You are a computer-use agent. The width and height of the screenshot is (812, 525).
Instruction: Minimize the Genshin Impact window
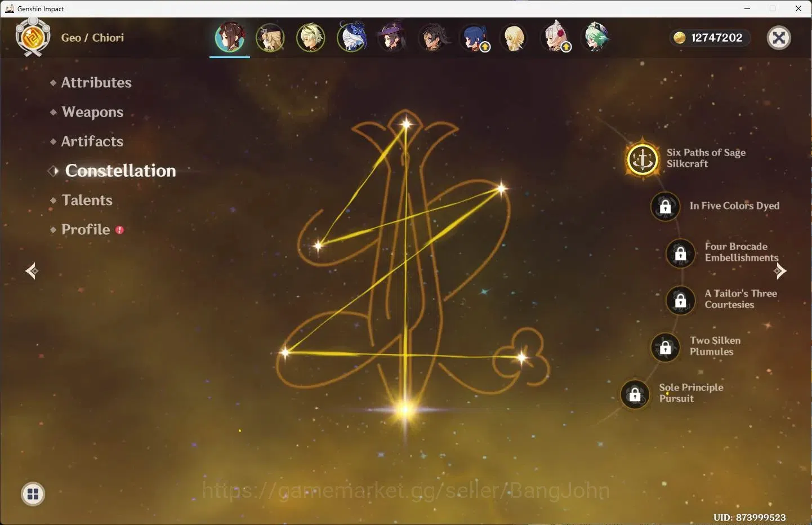coord(747,8)
